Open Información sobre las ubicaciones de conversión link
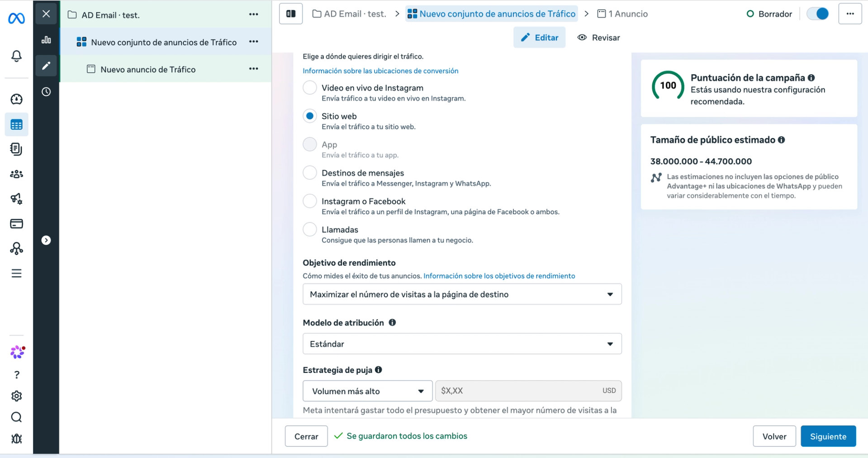Viewport: 868px width, 458px height. click(380, 71)
